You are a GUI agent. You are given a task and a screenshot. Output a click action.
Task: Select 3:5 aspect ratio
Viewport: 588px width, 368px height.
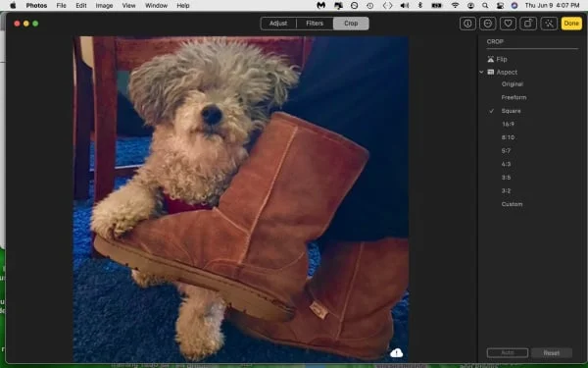click(506, 178)
